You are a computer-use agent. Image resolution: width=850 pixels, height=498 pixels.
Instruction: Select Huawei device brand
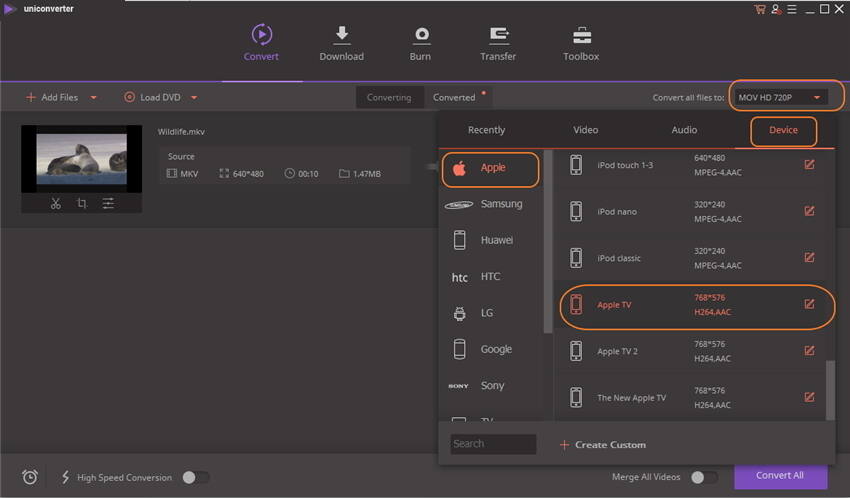tap(490, 240)
